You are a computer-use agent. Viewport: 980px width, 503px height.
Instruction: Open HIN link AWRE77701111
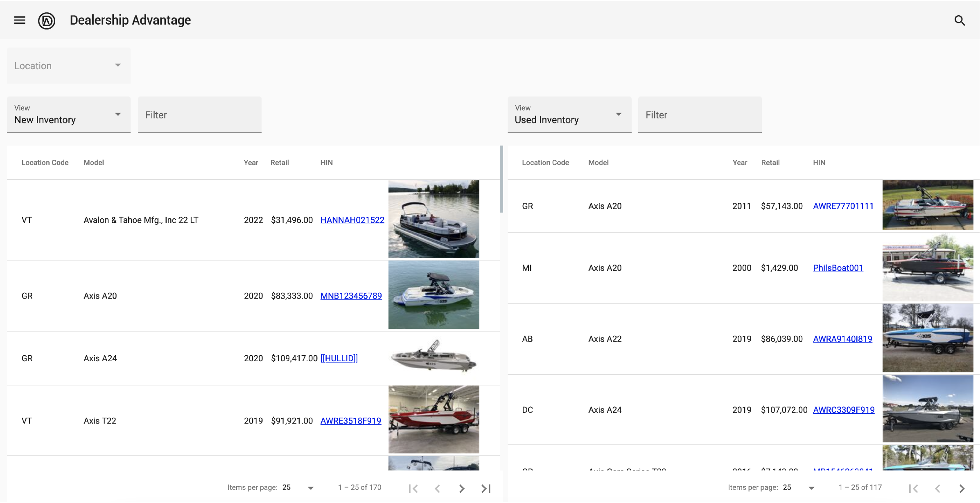pos(843,206)
